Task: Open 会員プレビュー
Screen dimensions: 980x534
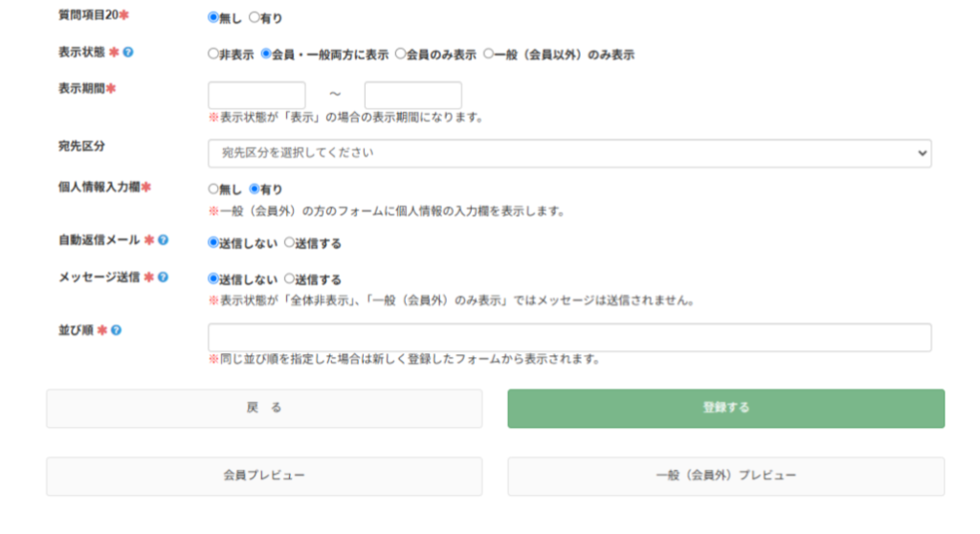Action: (x=264, y=476)
